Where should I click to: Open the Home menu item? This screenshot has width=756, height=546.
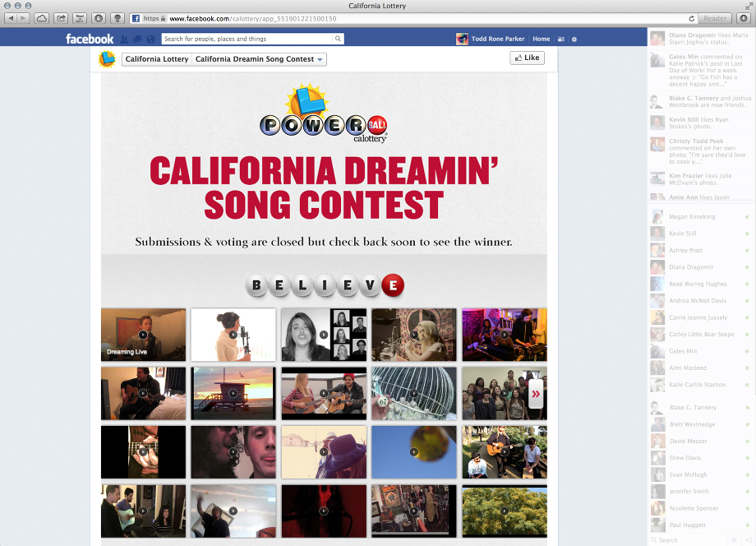[541, 39]
